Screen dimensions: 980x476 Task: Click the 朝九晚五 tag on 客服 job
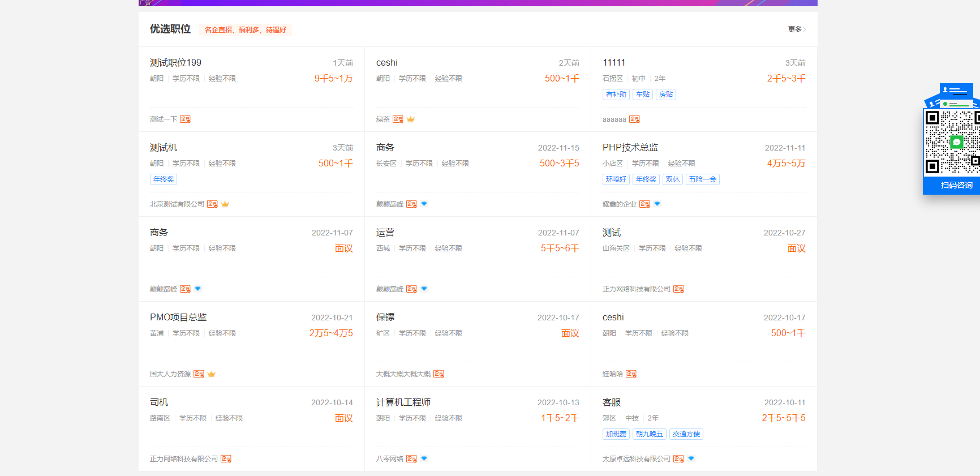click(x=650, y=434)
